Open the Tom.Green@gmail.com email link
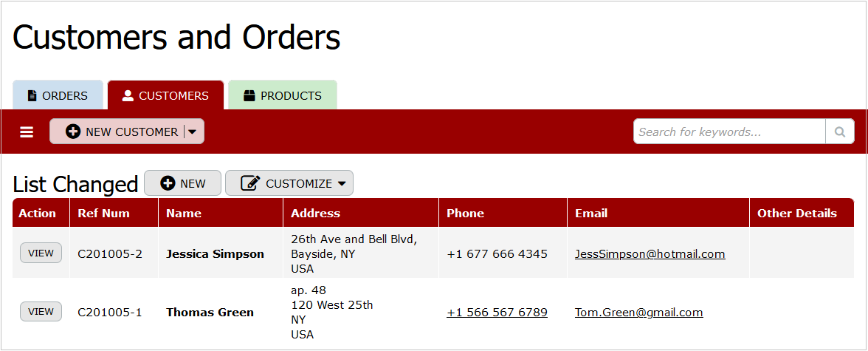This screenshot has height=351, width=868. pyautogui.click(x=638, y=312)
